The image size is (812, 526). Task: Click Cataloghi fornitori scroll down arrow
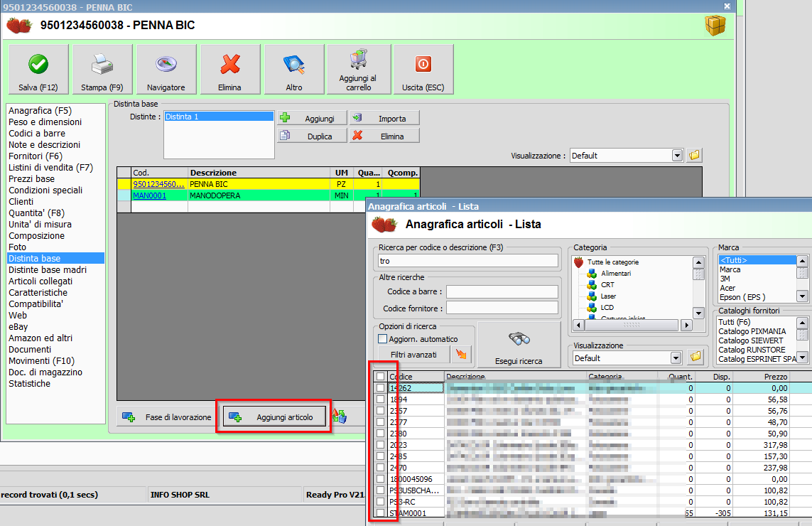pos(802,357)
